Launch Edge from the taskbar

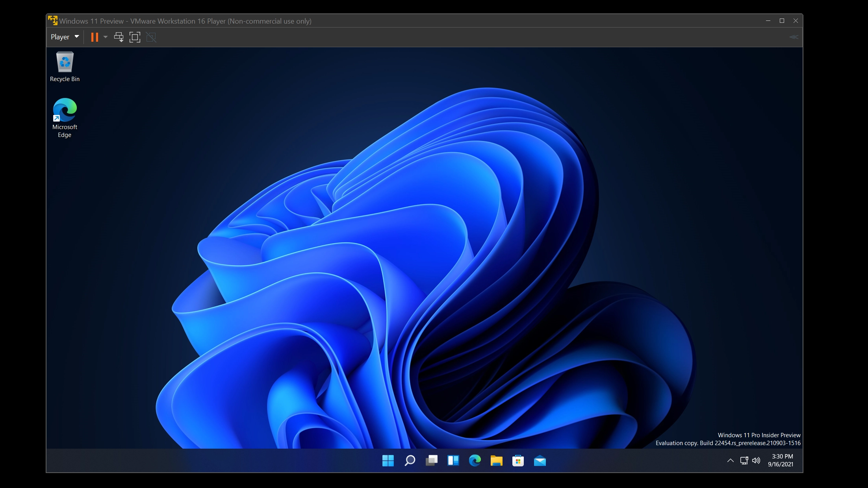[475, 460]
